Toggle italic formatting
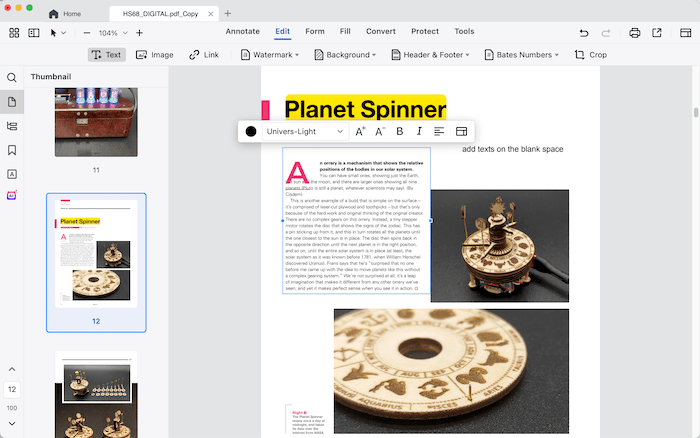The width and height of the screenshot is (700, 438). pos(419,131)
